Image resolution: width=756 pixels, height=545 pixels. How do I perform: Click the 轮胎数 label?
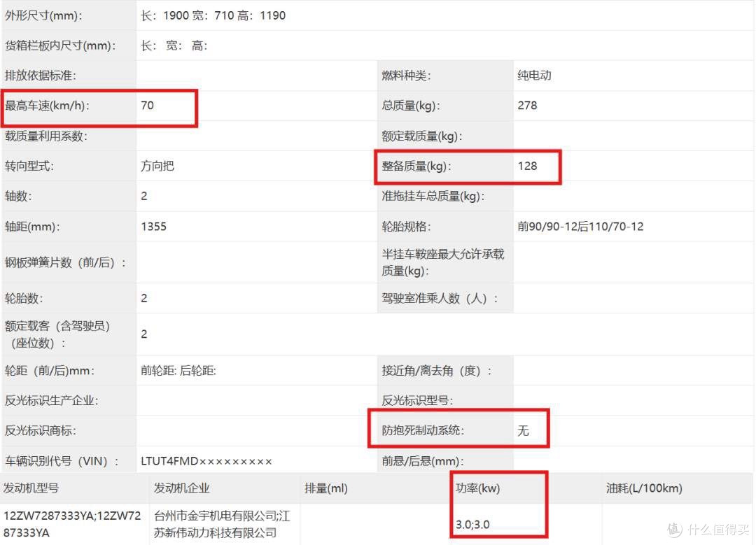pos(24,298)
